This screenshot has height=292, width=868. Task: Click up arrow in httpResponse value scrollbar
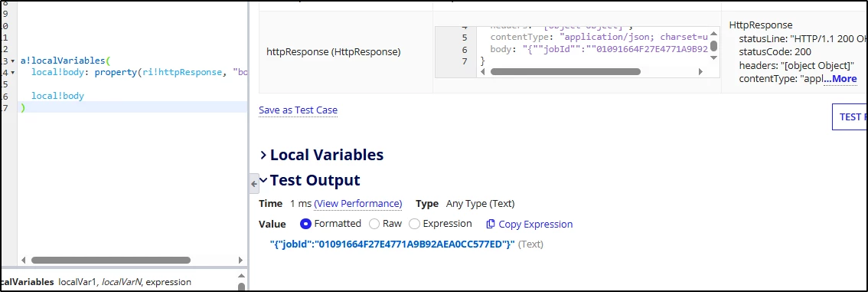pyautogui.click(x=714, y=33)
